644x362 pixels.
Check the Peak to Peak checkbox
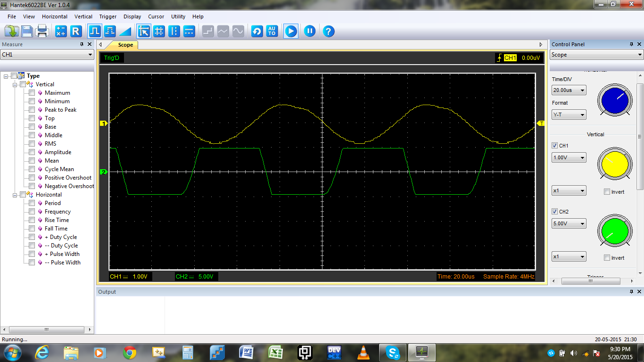pos(32,110)
